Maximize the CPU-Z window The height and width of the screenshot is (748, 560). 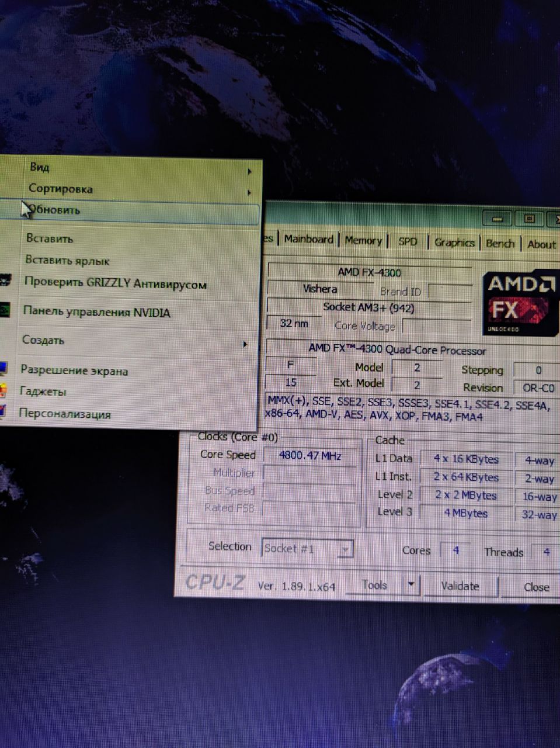pos(529,219)
